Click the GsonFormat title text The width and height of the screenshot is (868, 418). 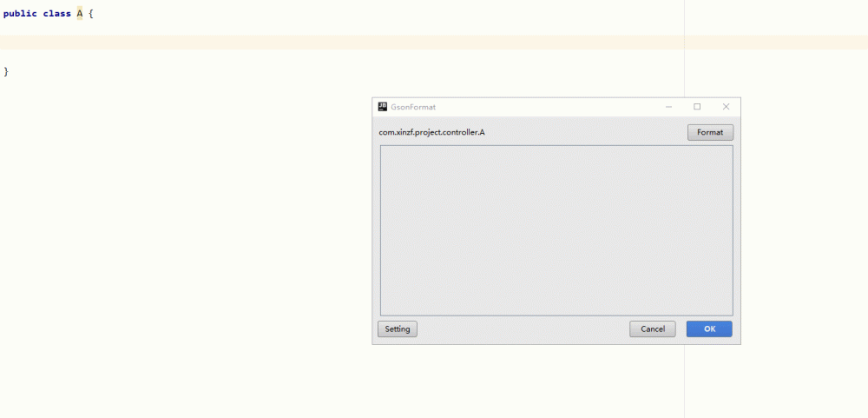pyautogui.click(x=413, y=107)
